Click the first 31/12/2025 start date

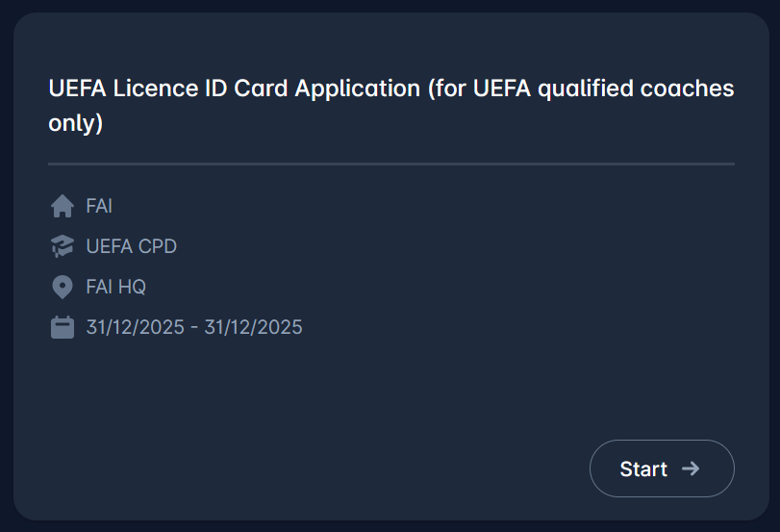coord(135,327)
